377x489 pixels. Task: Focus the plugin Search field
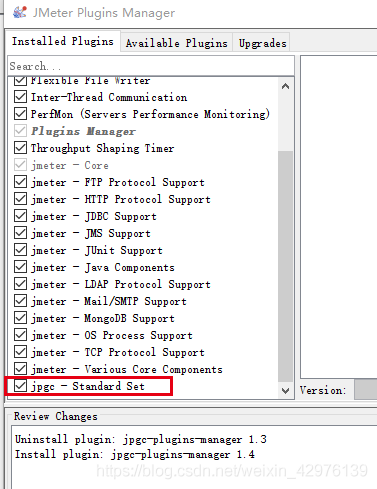pyautogui.click(x=151, y=66)
